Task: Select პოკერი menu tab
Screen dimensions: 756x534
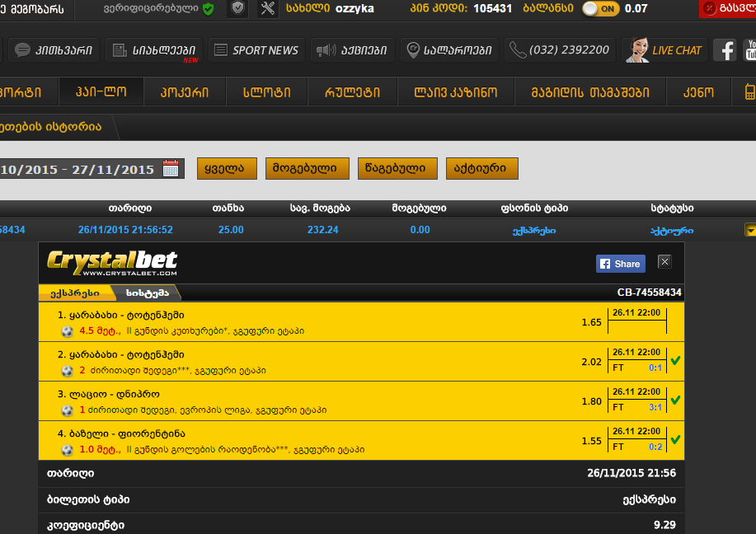Action: [x=185, y=91]
